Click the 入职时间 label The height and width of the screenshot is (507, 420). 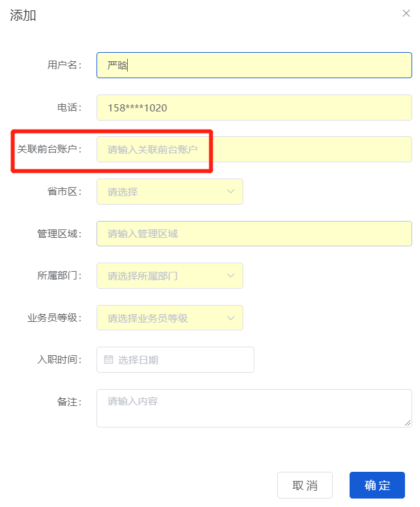click(x=59, y=360)
